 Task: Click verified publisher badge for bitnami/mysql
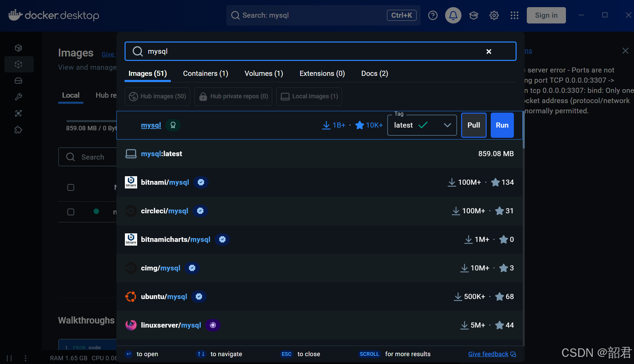(x=201, y=182)
